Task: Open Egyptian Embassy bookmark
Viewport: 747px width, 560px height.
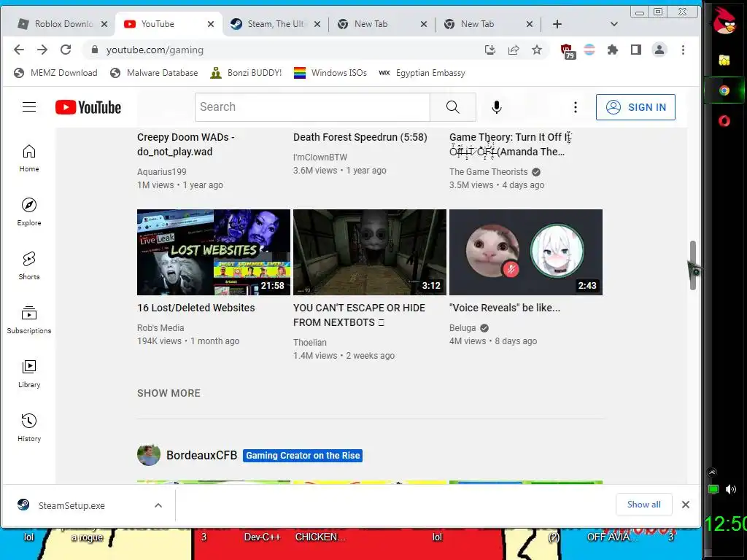Action: (x=422, y=73)
